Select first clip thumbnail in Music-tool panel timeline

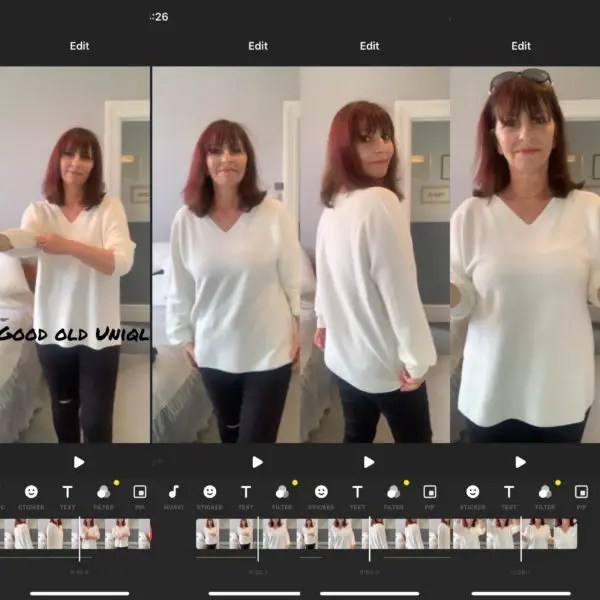(x=212, y=534)
